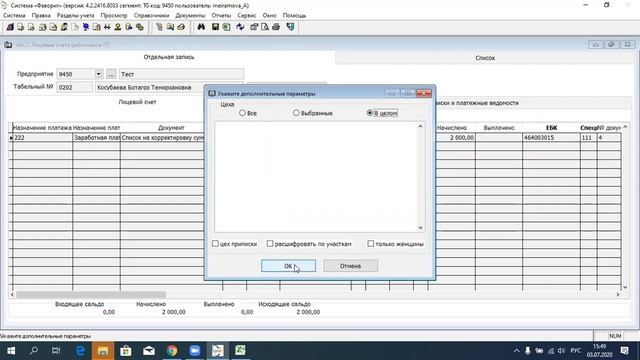Open File Explorer from the taskbar
640x360 pixels.
(x=103, y=351)
